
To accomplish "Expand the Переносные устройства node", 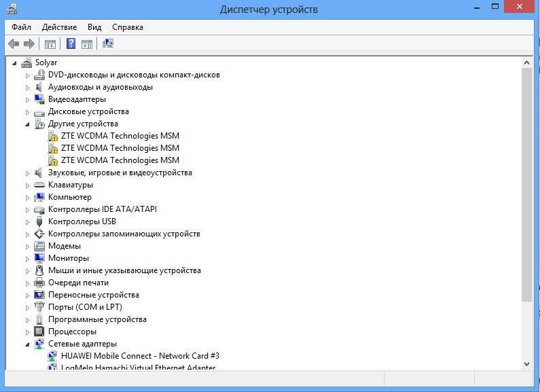I will point(28,296).
